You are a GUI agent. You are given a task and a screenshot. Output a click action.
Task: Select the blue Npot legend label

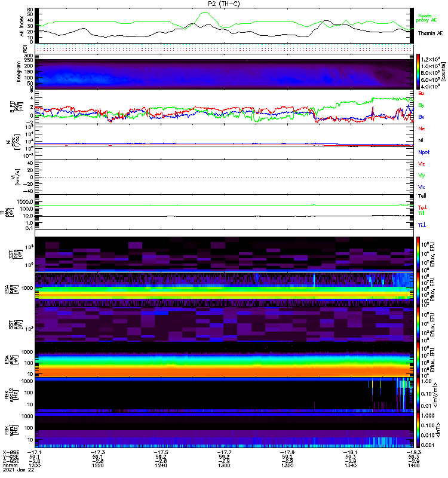424,152
